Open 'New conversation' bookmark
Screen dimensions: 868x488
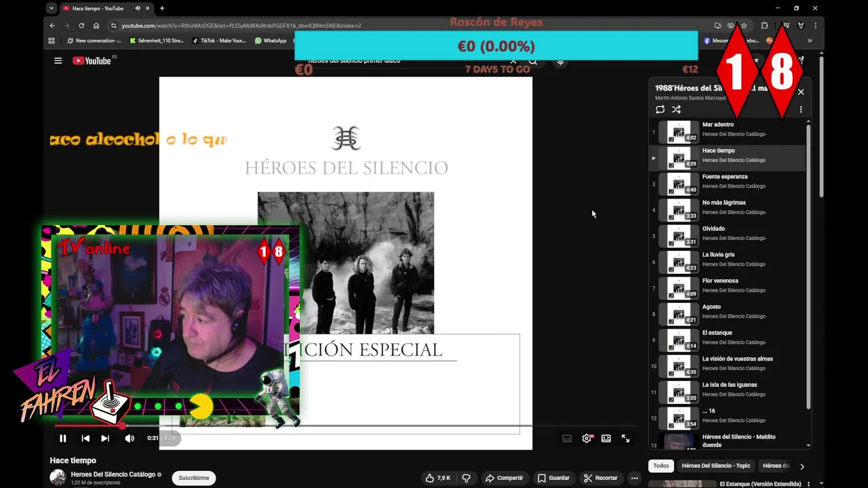pos(94,41)
